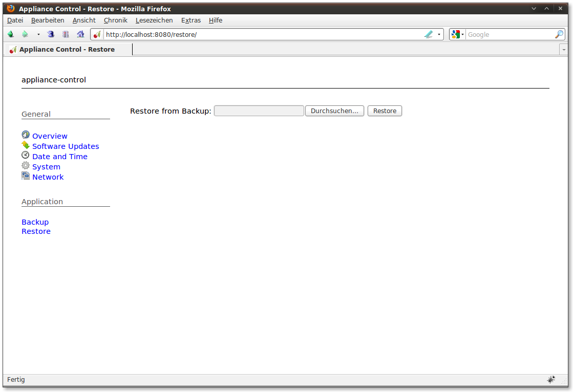Expand the address bar URL history dropdown
Screen dimensions: 573x392
tap(439, 34)
